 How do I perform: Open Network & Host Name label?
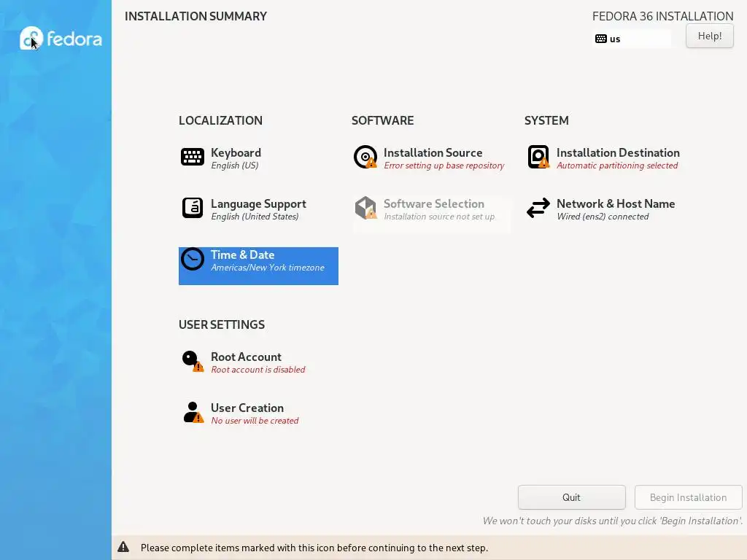tap(616, 204)
